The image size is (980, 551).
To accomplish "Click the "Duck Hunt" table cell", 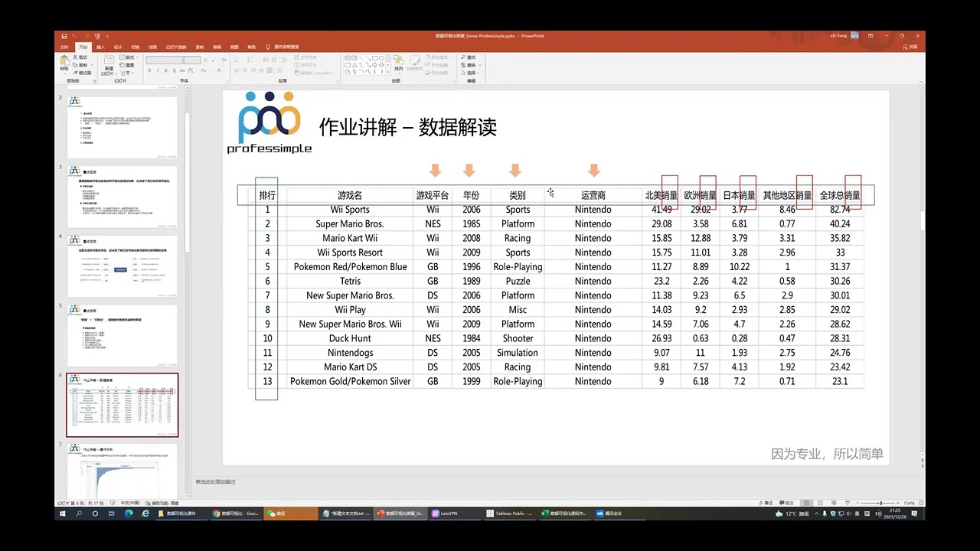I will (350, 338).
